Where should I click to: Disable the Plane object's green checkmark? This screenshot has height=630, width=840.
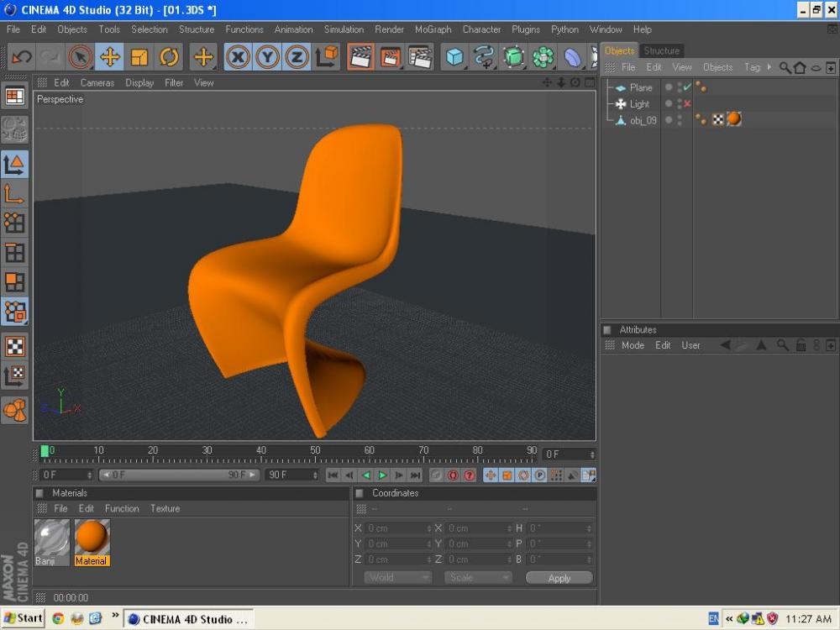pos(687,87)
